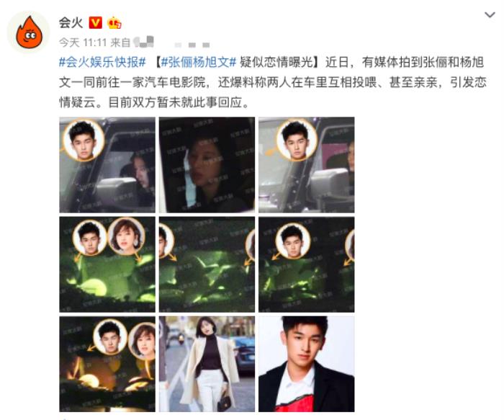This screenshot has width=504, height=420.
Task: Open first photo of car window
Action: point(107,165)
